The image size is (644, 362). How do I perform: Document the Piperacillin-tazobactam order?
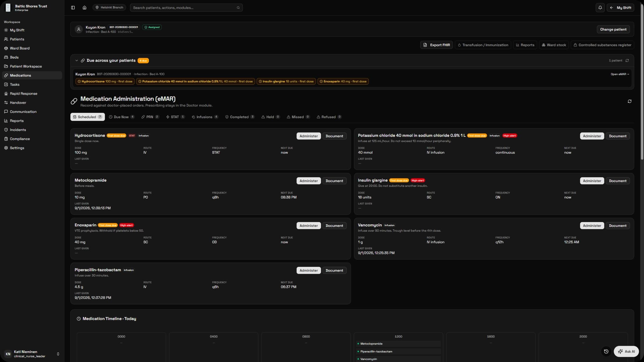(x=334, y=270)
